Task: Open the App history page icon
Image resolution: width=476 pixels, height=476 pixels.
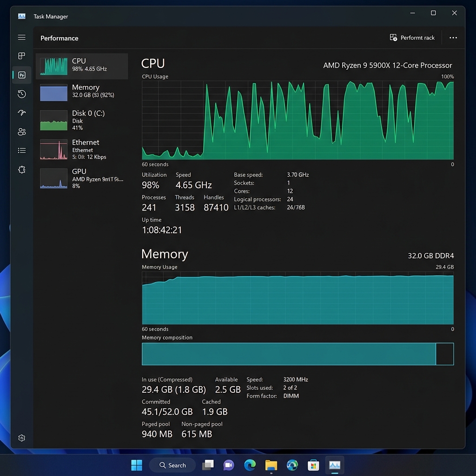Action: (x=21, y=94)
